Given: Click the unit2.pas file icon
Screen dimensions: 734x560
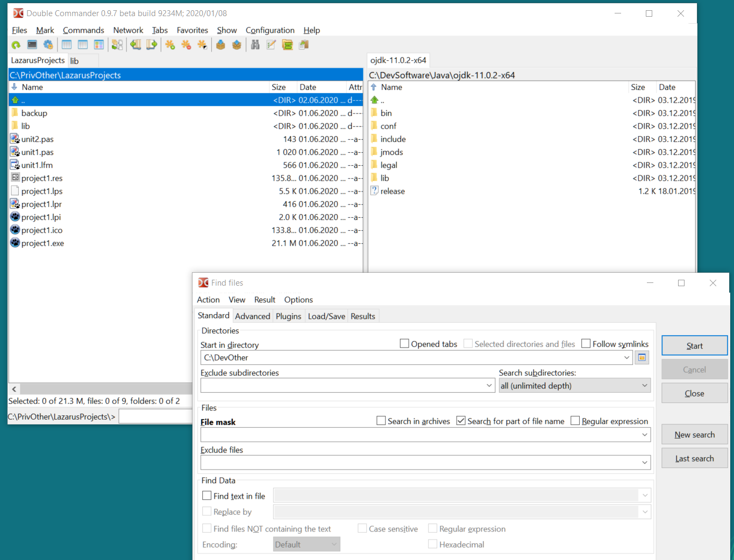Looking at the screenshot, I should pyautogui.click(x=15, y=139).
